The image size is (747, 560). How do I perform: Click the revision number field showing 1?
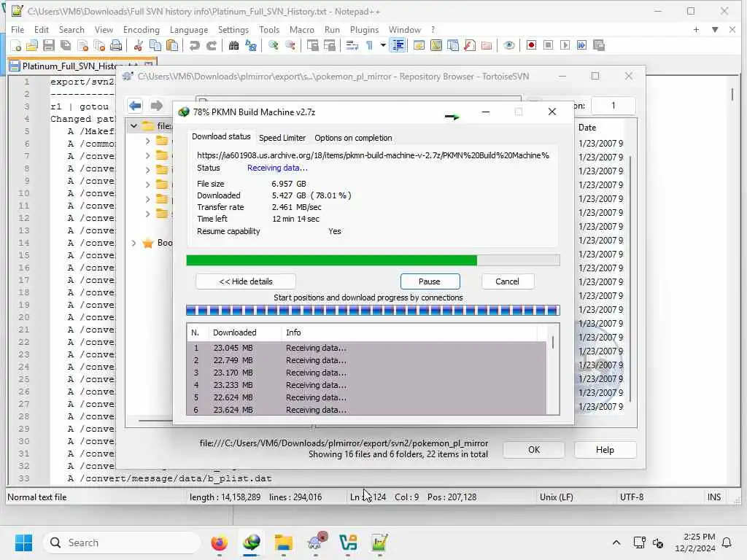[x=613, y=105]
